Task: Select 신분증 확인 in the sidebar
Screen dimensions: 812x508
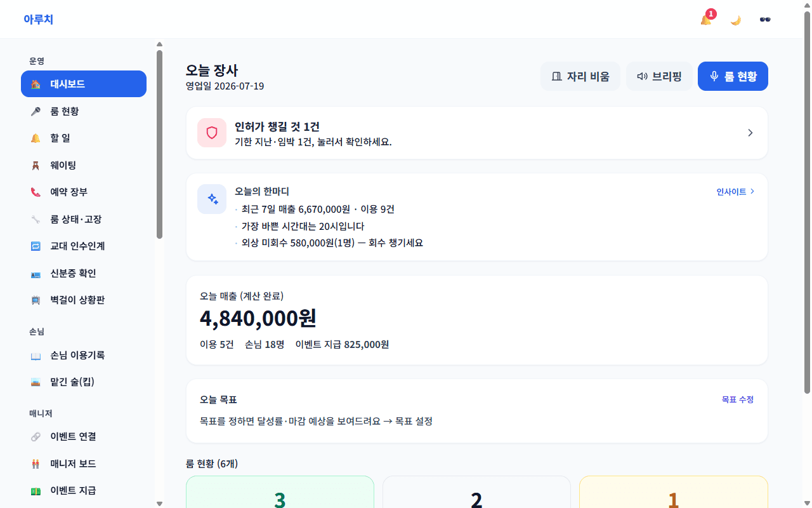Action: click(84, 273)
